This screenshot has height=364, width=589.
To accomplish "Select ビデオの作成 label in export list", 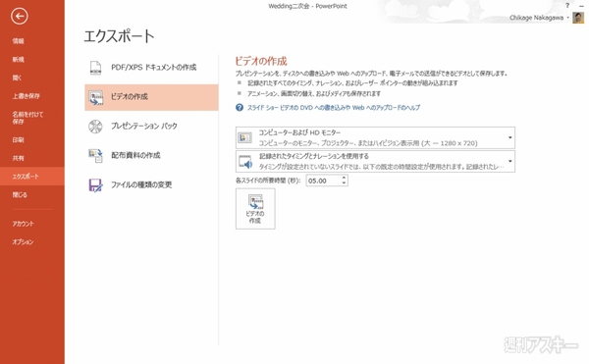I will point(130,97).
